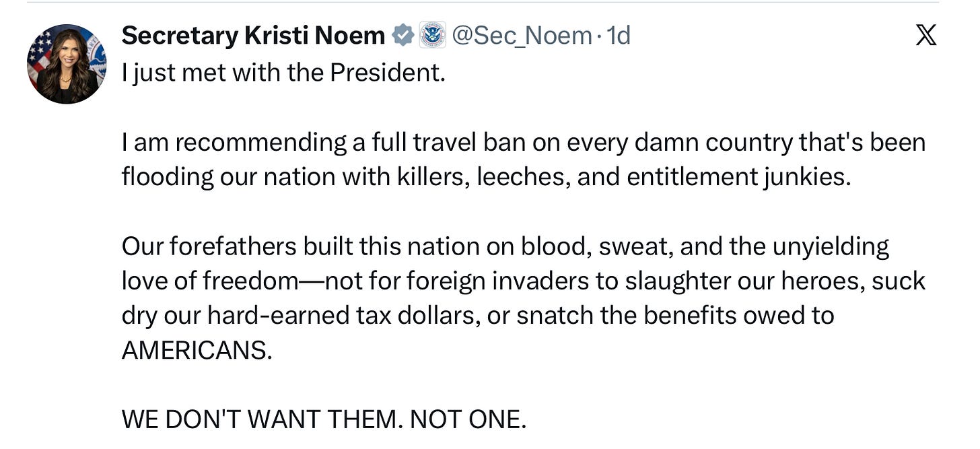Image resolution: width=980 pixels, height=449 pixels.
Task: Click the line starting "flooding our nation"
Action: tap(486, 176)
